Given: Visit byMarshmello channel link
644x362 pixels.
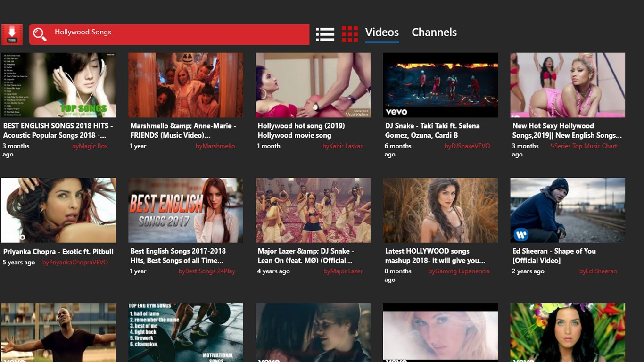Looking at the screenshot, I should 215,146.
